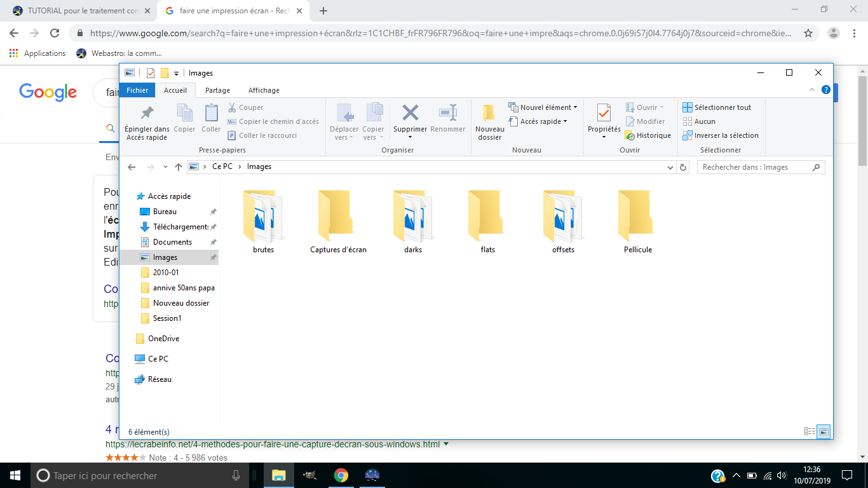Open the Historique of the file
Viewport: 868px width, 488px height.
pos(648,135)
